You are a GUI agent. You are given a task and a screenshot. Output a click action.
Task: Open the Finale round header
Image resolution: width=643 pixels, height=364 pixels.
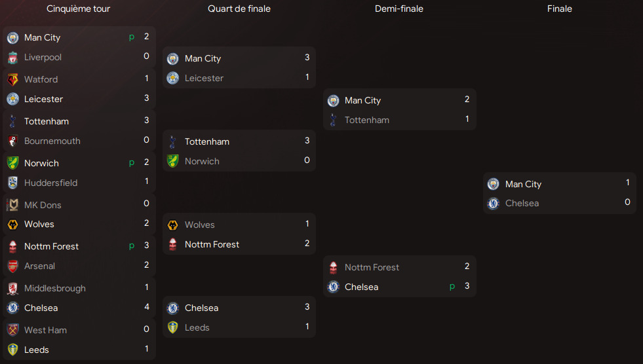pos(560,9)
